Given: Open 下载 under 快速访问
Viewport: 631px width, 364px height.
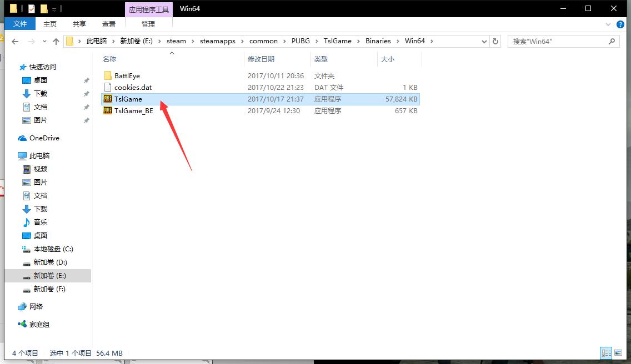Looking at the screenshot, I should pyautogui.click(x=35, y=94).
